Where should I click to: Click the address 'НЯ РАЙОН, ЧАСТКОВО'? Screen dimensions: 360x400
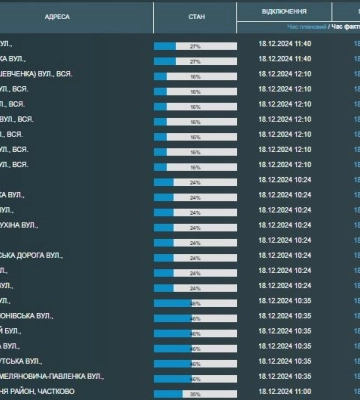coord(37,391)
